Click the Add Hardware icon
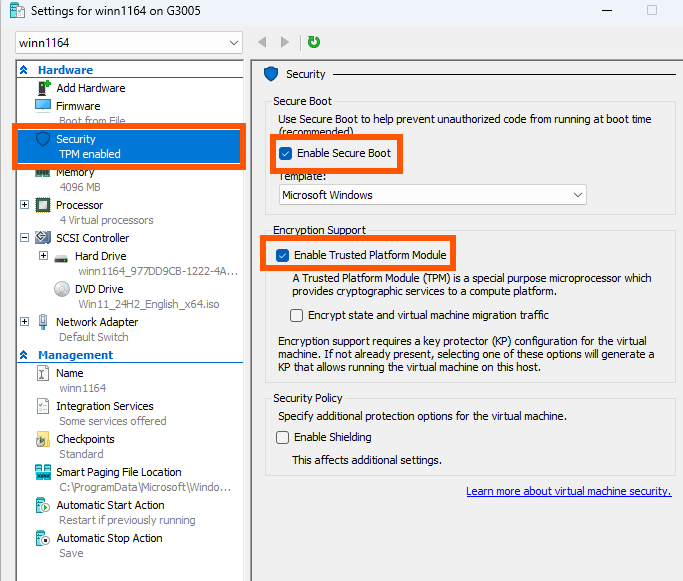This screenshot has height=581, width=683. [44, 88]
